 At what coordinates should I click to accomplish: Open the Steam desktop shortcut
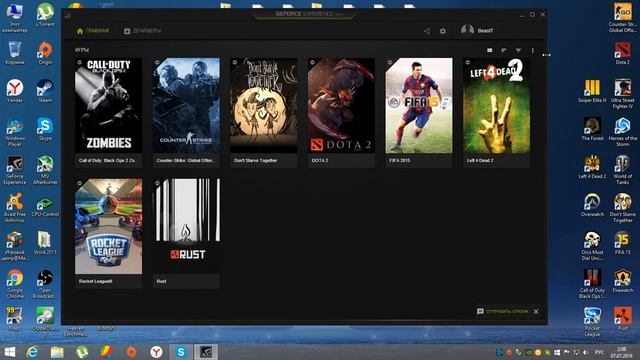pos(45,91)
